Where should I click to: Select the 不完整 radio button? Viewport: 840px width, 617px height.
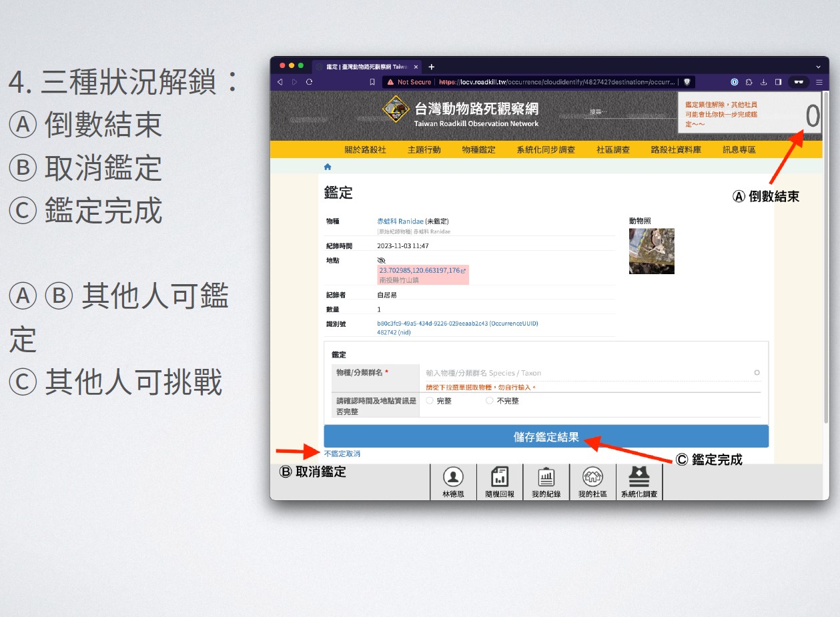(x=490, y=401)
